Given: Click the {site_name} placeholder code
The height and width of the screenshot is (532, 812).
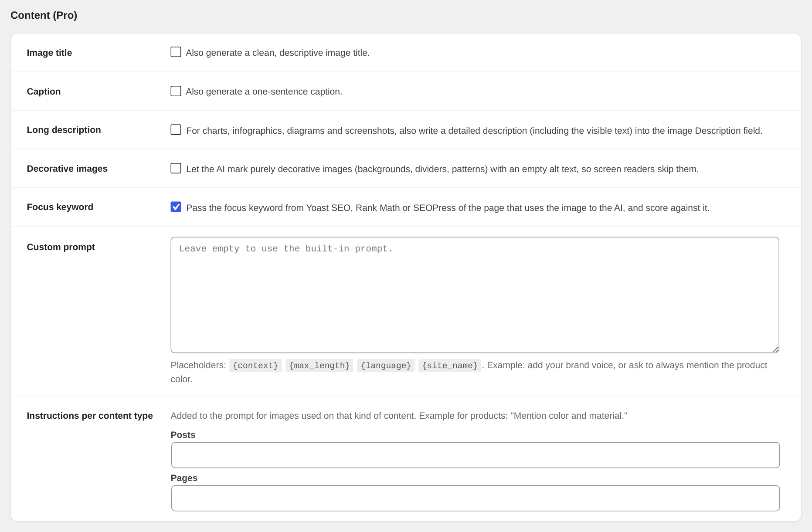Looking at the screenshot, I should coord(450,366).
